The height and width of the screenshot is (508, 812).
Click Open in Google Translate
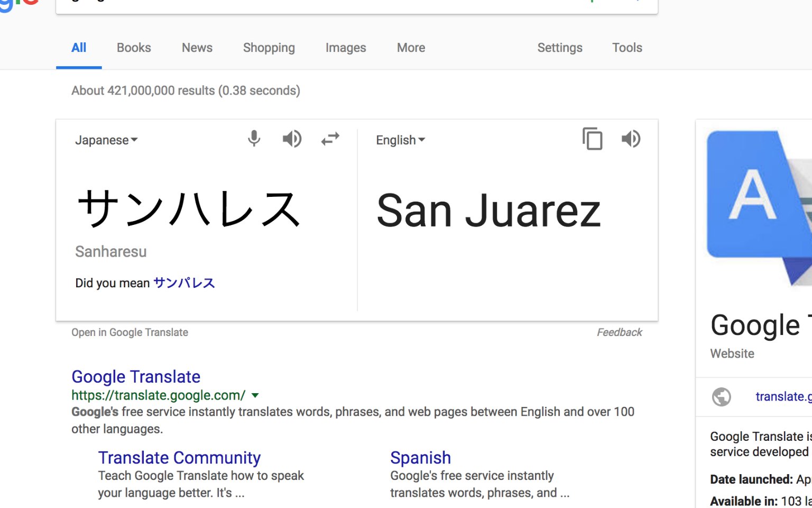(x=130, y=332)
